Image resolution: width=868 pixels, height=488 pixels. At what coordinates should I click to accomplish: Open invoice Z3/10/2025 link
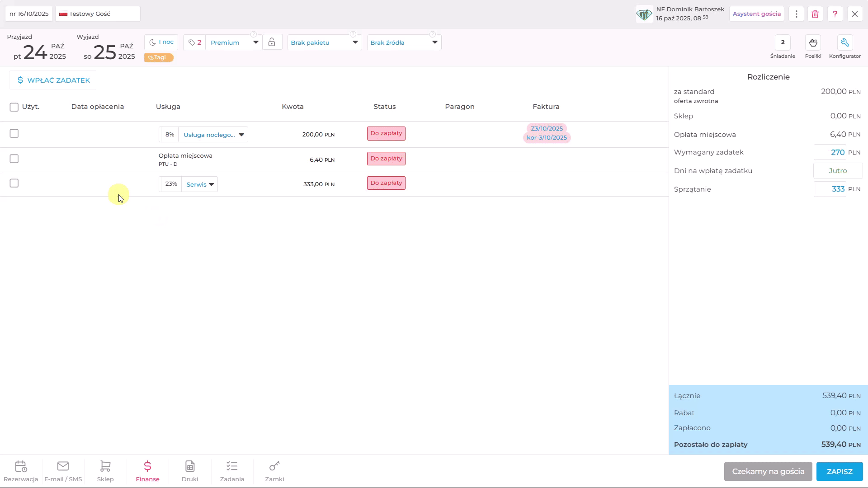(x=547, y=128)
